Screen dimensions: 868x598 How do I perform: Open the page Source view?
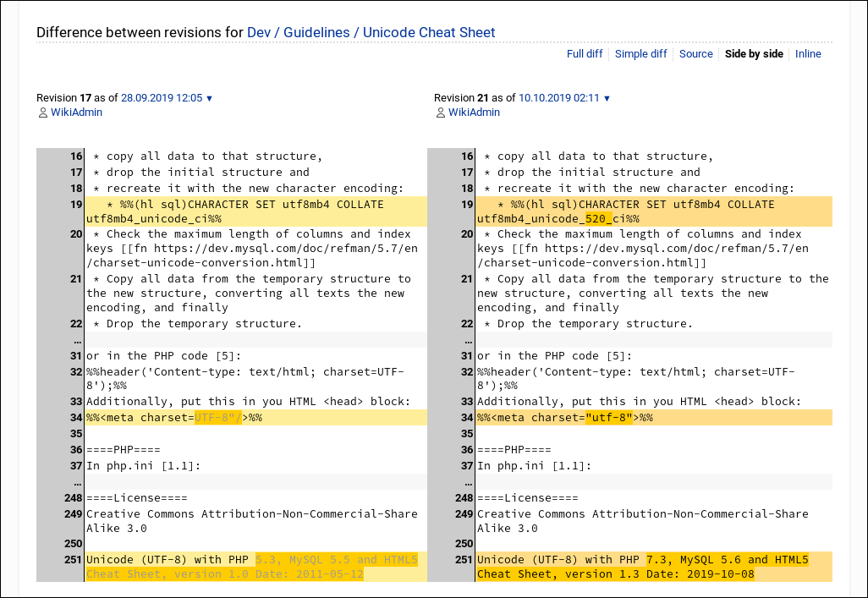pyautogui.click(x=695, y=53)
